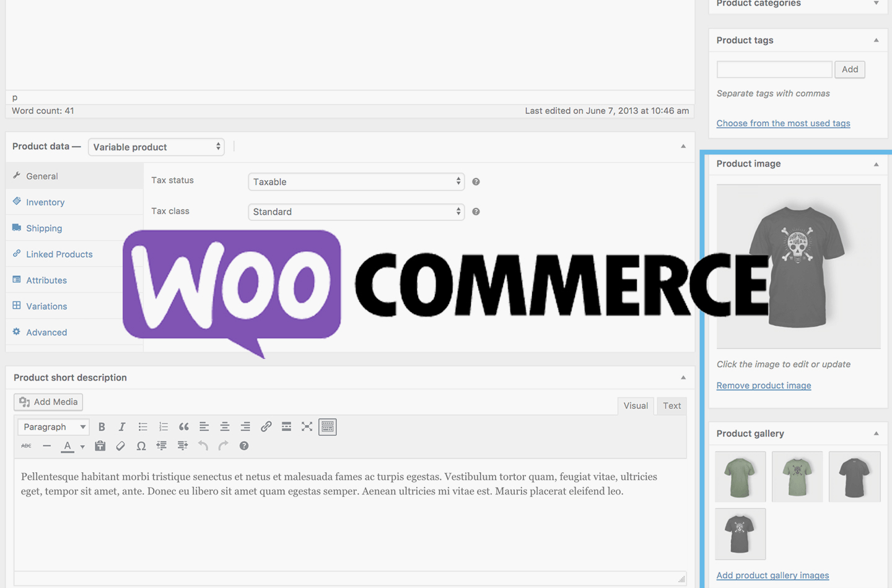Insert a numbered list
The height and width of the screenshot is (588, 892).
pyautogui.click(x=164, y=426)
